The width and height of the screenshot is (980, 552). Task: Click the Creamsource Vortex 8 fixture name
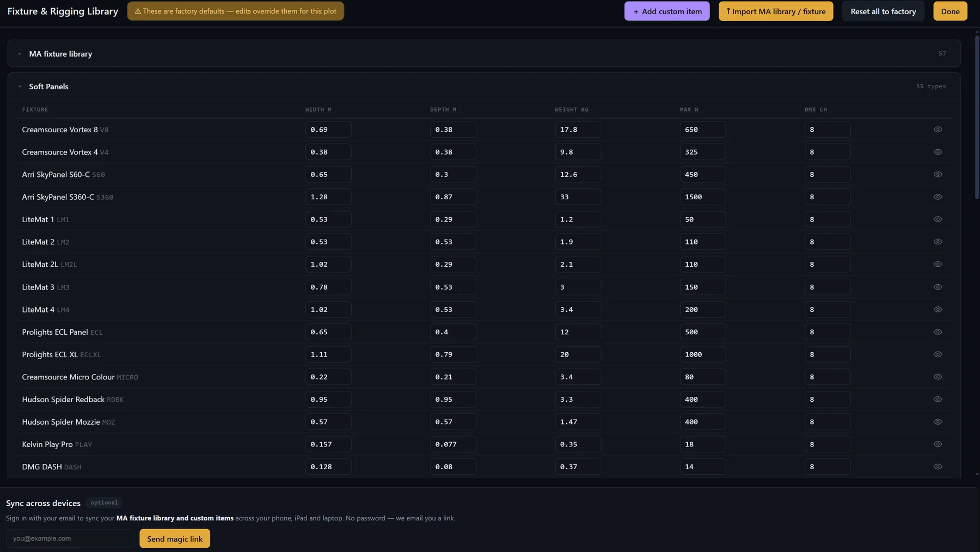click(x=60, y=130)
